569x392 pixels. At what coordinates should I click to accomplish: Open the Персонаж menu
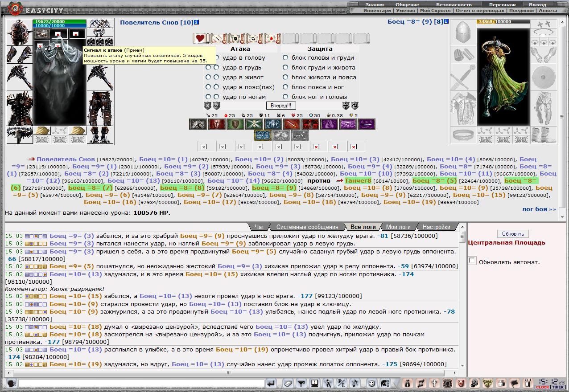click(x=503, y=4)
